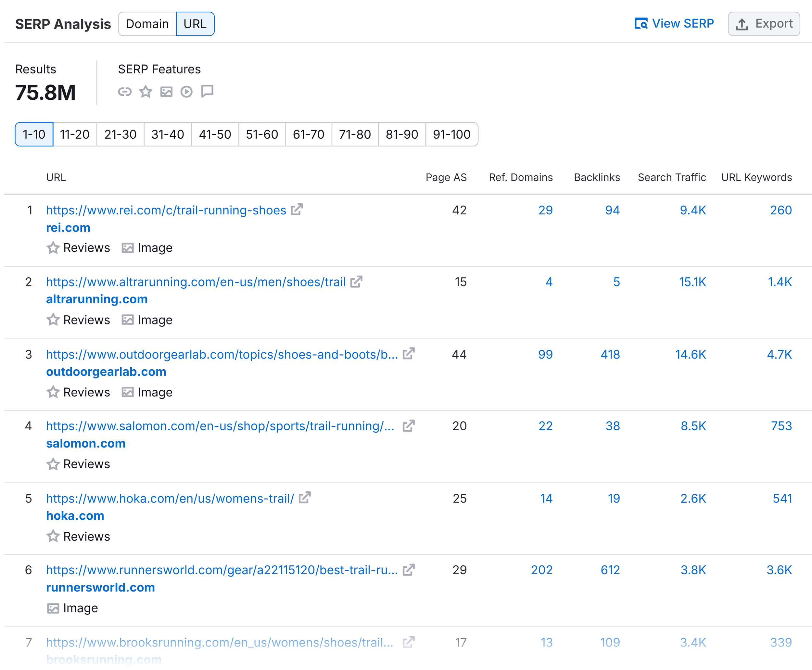Screen dimensions: 812x670
Task: Open the outdoorgearlab.com domain link
Action: coord(106,372)
